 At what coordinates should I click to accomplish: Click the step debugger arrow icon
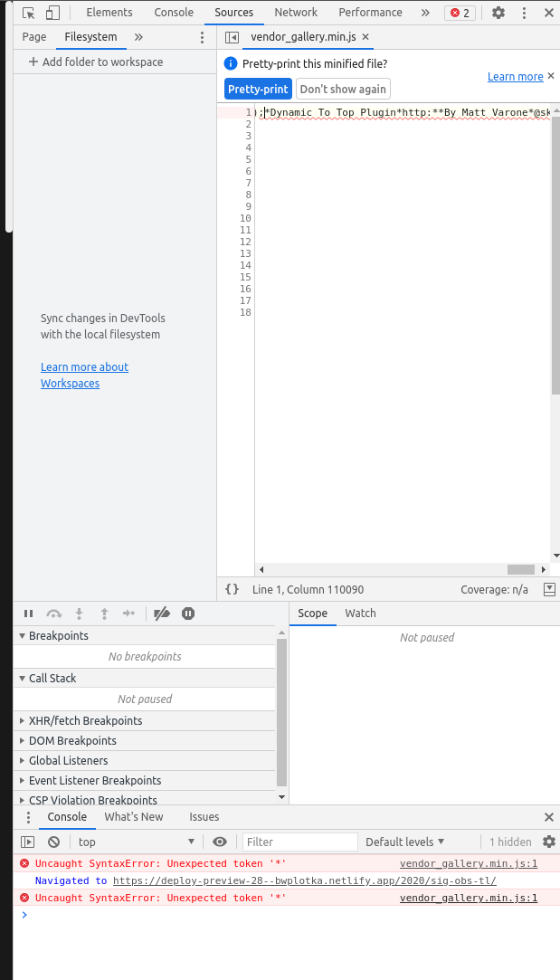point(128,614)
